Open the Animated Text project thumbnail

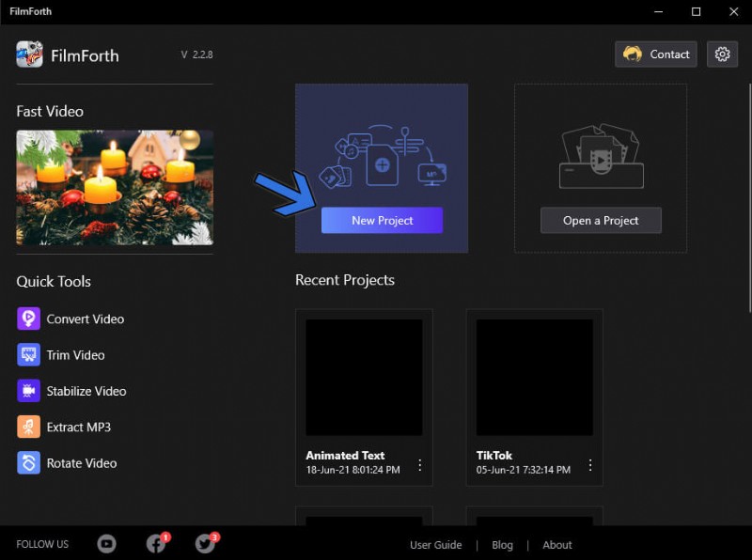(x=364, y=377)
